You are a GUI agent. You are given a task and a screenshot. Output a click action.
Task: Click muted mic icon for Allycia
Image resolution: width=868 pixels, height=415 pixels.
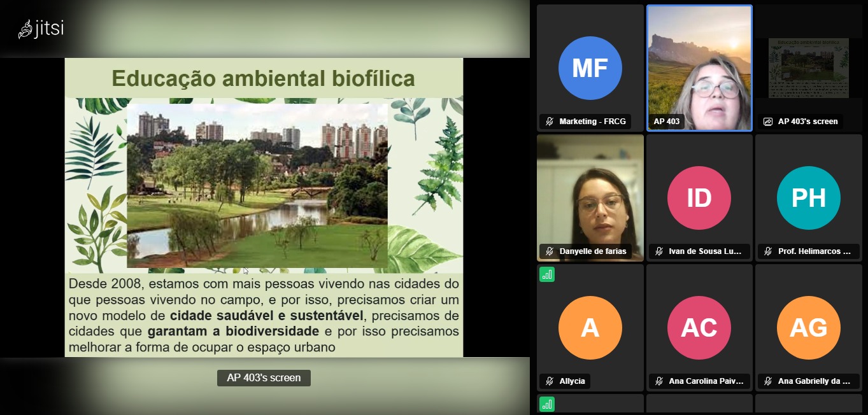coord(550,381)
